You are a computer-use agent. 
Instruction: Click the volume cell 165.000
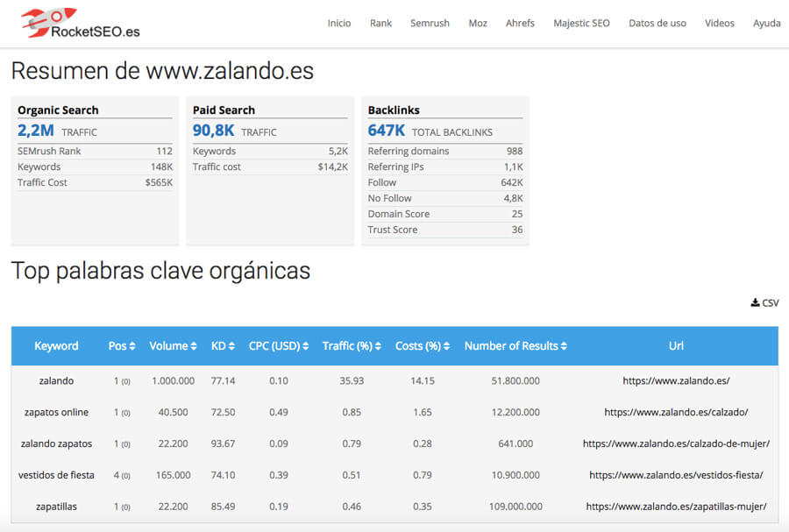pos(173,475)
